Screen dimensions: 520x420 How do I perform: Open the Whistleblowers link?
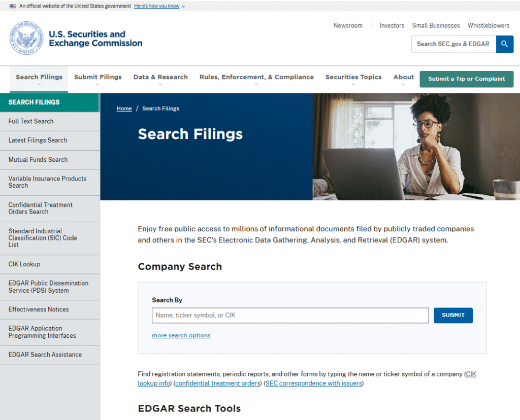(489, 25)
